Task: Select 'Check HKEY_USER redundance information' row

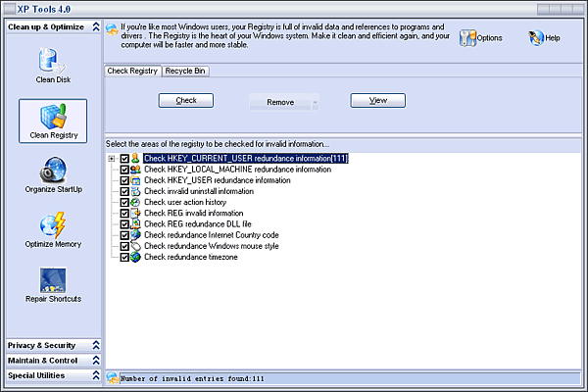Action: click(x=218, y=180)
